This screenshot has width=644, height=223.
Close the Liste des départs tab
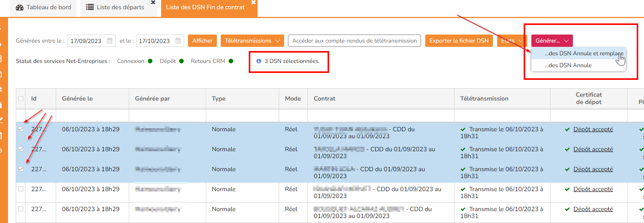click(153, 2)
